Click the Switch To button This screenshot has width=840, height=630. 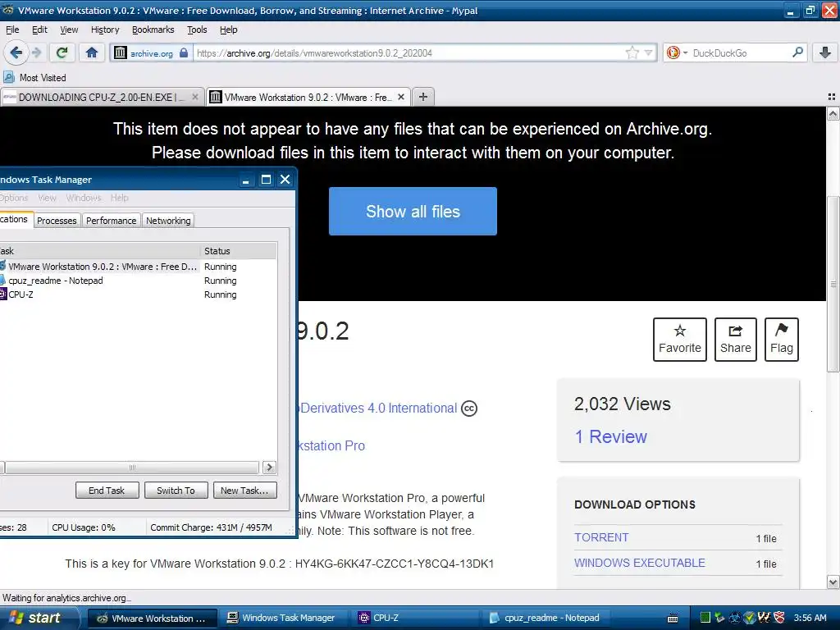(176, 491)
